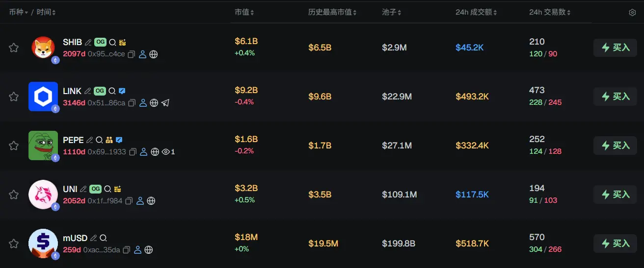Click the search icon beside mUSD
This screenshot has height=268, width=644.
click(x=103, y=238)
